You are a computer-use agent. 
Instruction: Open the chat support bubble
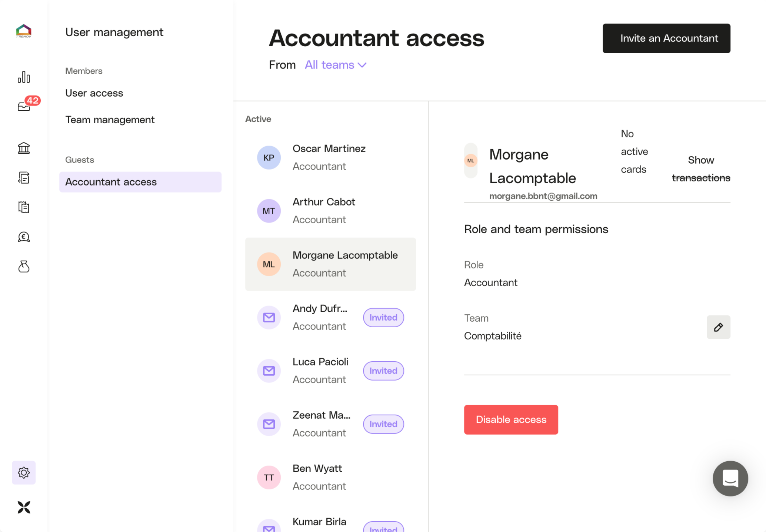pyautogui.click(x=730, y=478)
